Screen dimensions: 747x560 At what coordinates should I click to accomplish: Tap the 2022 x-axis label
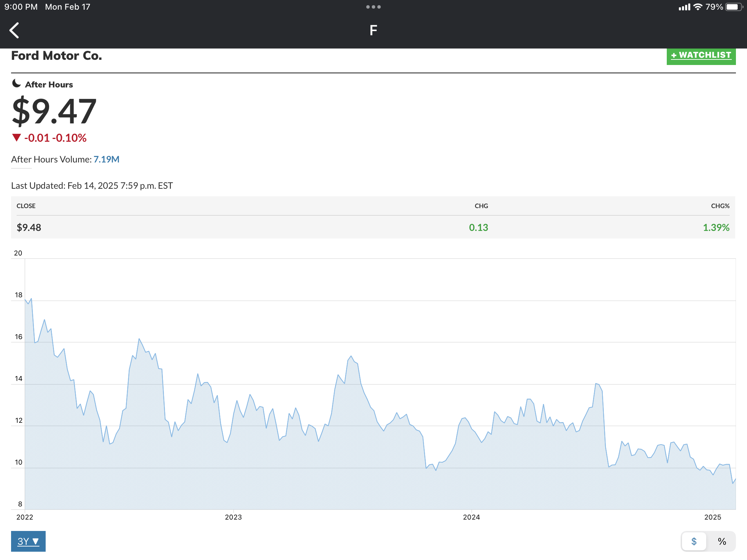25,517
